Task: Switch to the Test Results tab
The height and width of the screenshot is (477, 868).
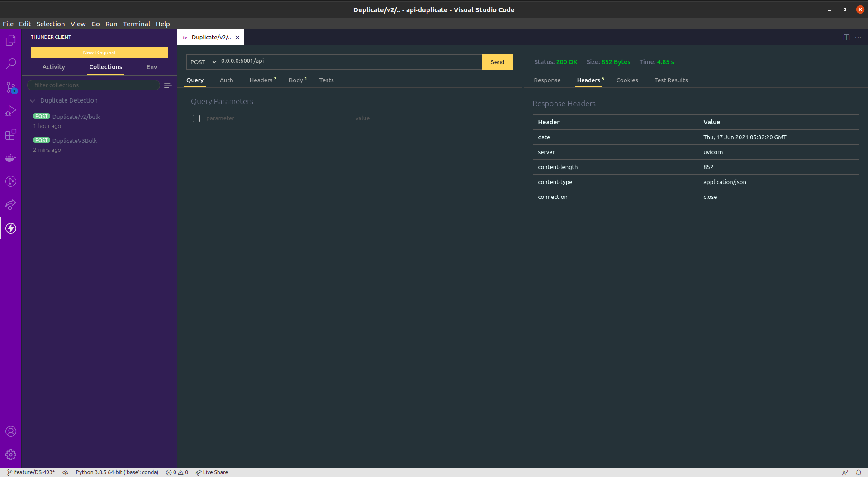Action: pos(671,80)
